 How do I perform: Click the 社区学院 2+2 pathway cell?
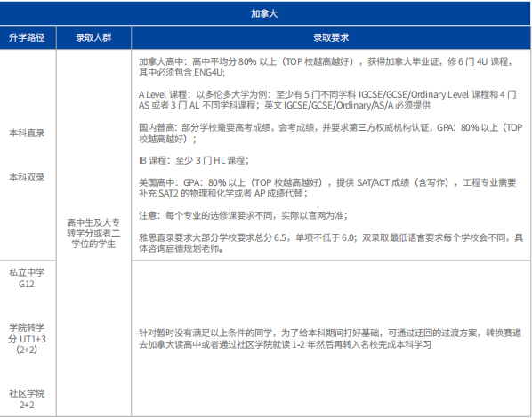click(x=27, y=399)
